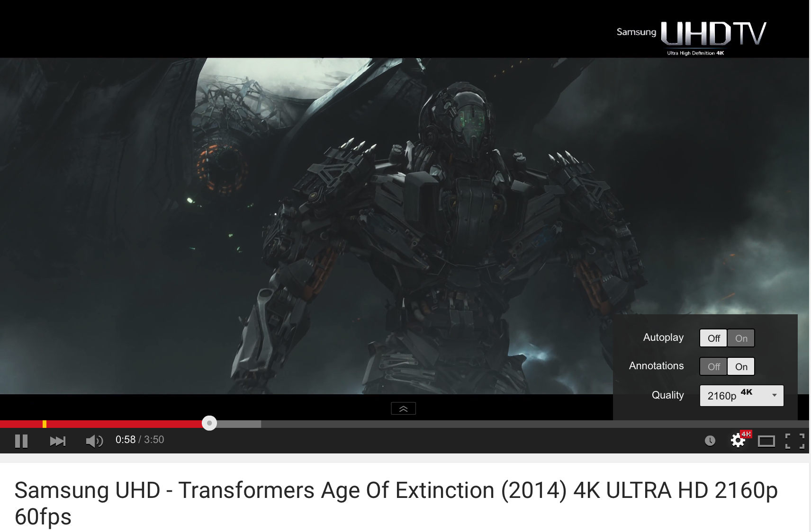Jump to the yellow ad marker on the timeline
Viewport: 811px width, 532px height.
point(45,424)
